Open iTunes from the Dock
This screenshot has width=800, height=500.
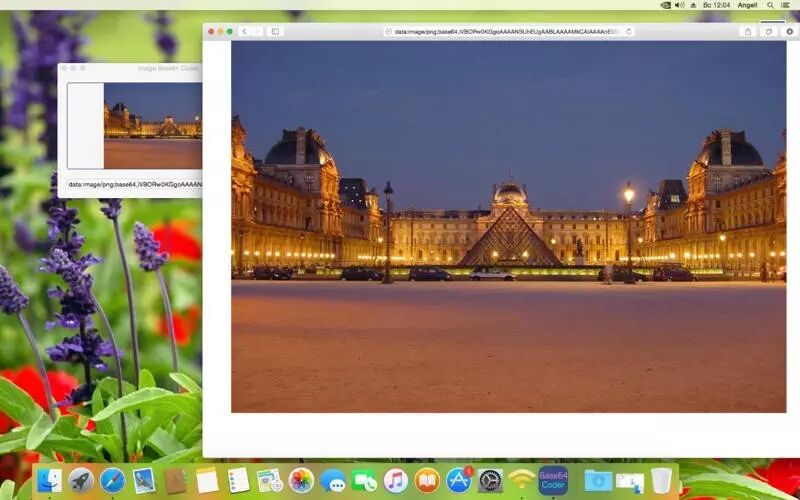(x=396, y=481)
